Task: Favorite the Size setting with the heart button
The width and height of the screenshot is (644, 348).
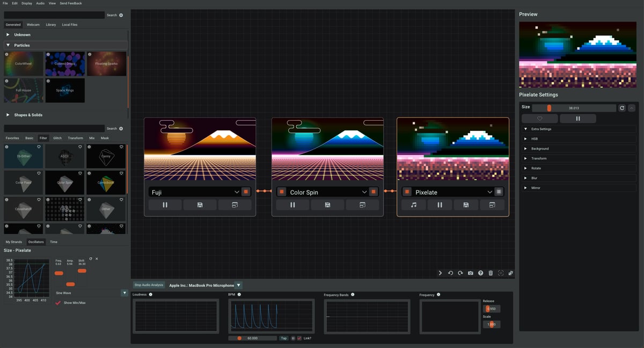Action: click(539, 119)
